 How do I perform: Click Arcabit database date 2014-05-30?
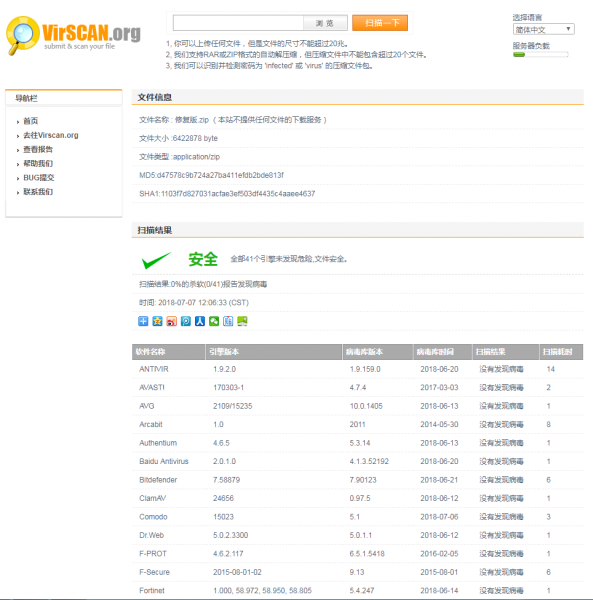click(439, 424)
